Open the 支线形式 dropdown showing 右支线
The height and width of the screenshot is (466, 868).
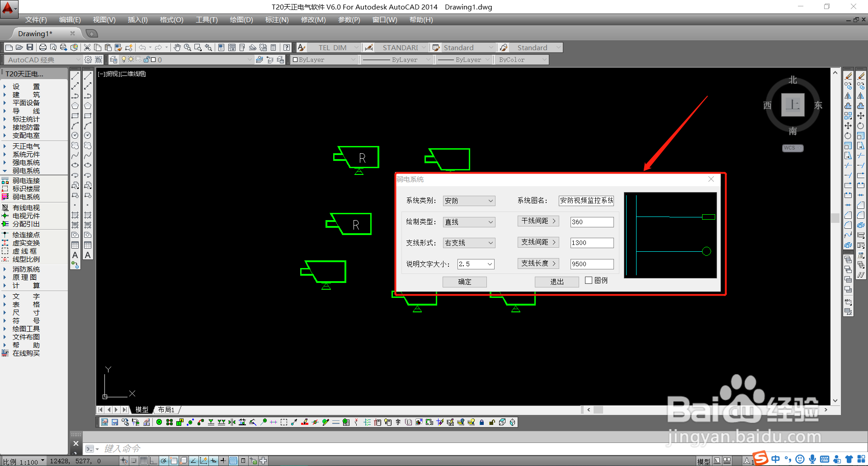(469, 243)
